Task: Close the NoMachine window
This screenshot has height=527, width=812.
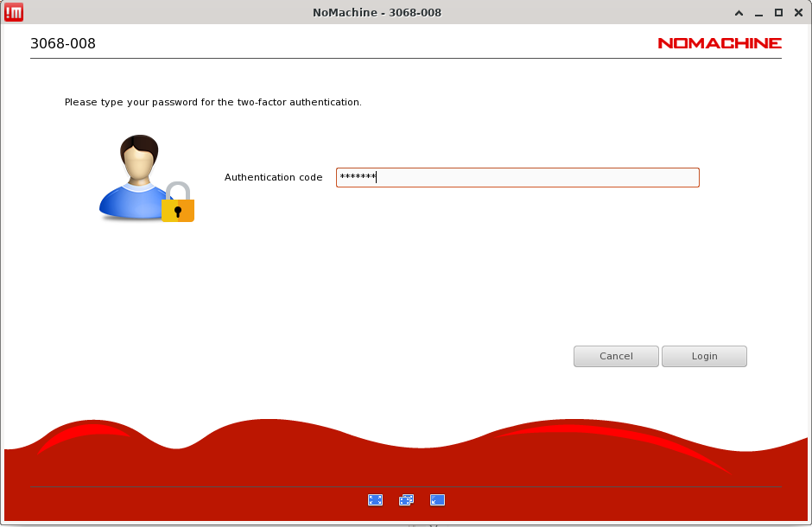Action: coord(798,13)
